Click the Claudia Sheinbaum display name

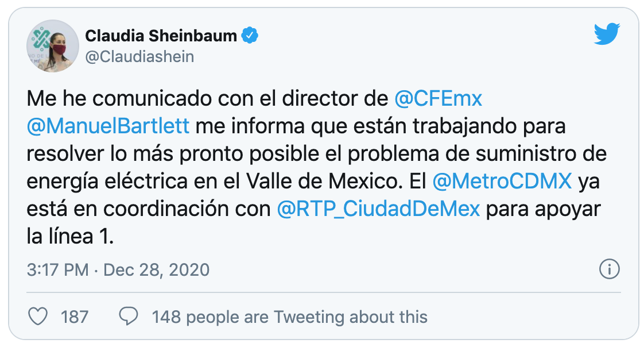[x=161, y=36]
